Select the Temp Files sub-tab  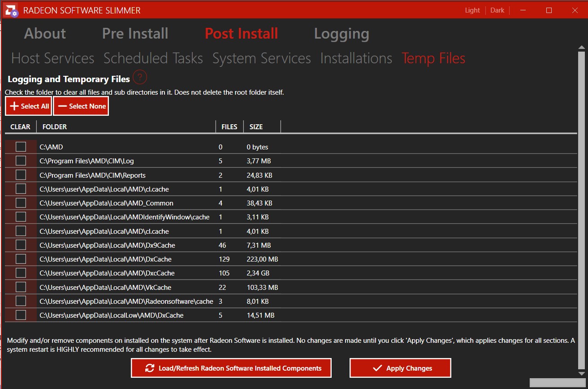[433, 58]
